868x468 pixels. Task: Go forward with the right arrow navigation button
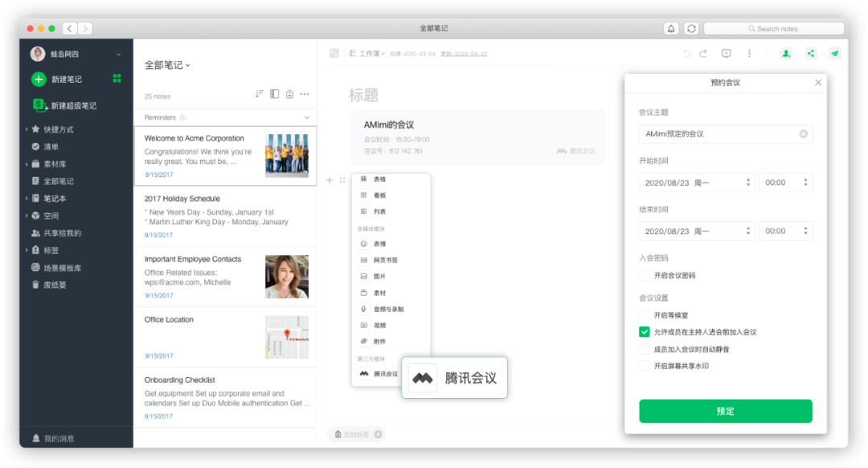click(85, 28)
